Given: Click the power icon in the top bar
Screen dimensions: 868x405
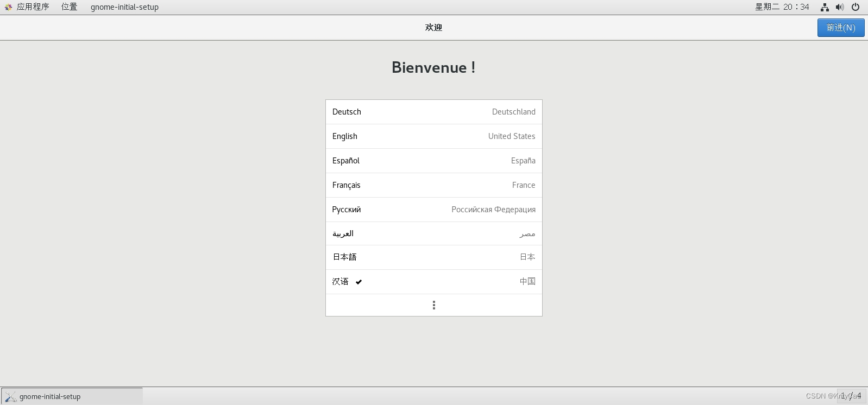Looking at the screenshot, I should 856,7.
